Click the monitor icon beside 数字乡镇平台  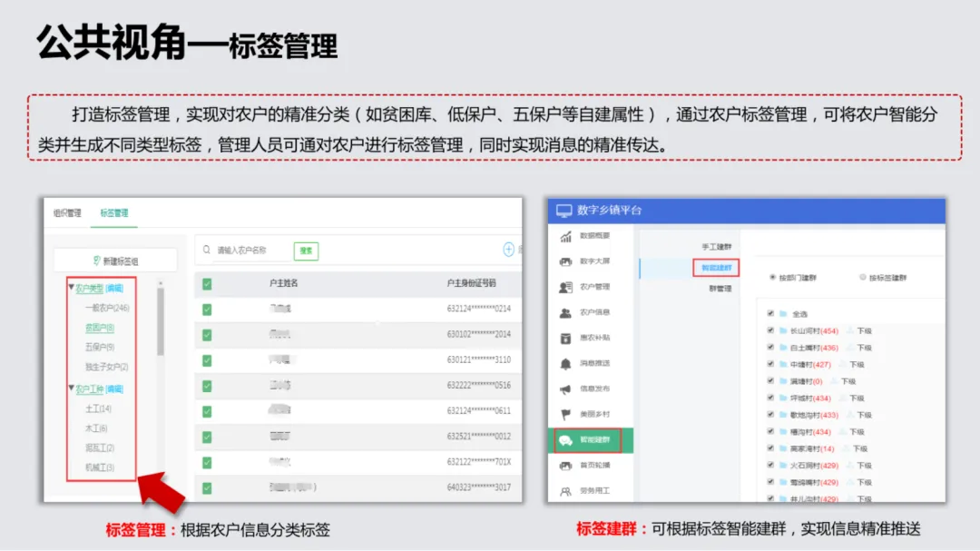pos(563,211)
